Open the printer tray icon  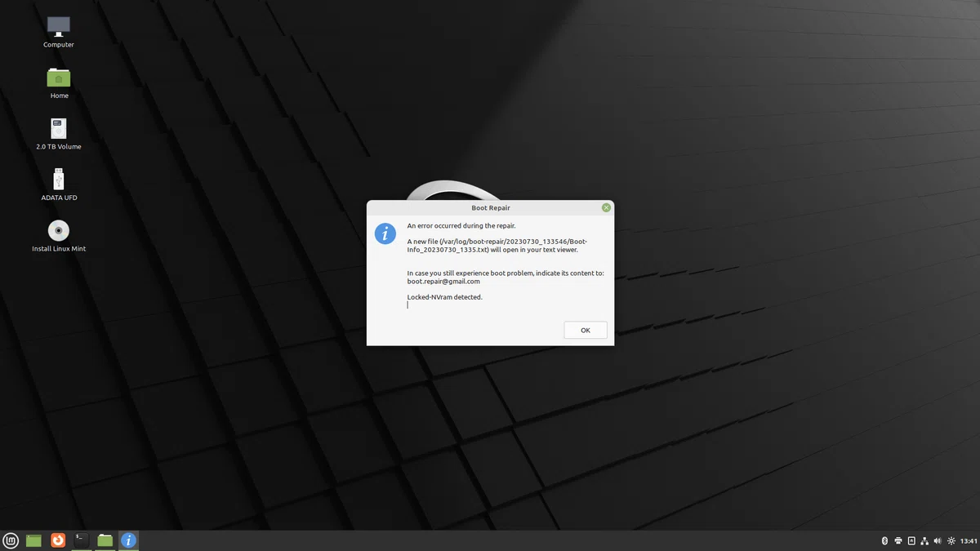coord(898,541)
